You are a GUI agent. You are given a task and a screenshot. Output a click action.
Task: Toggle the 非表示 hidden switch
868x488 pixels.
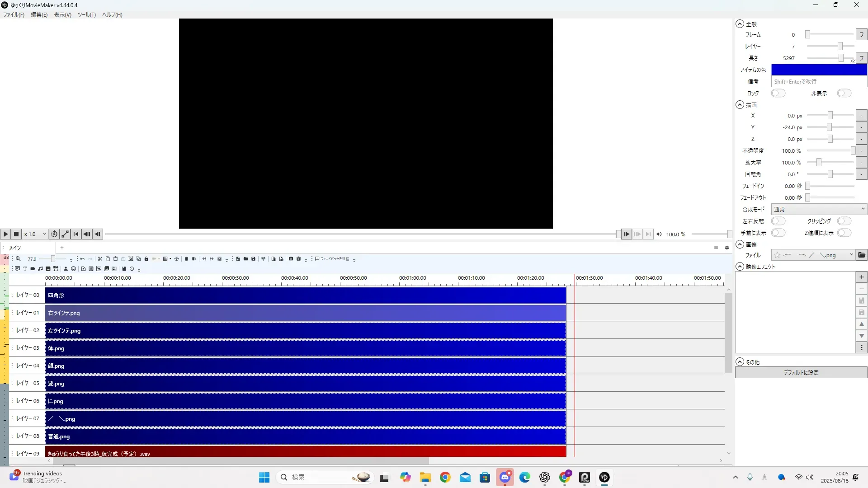pyautogui.click(x=844, y=94)
